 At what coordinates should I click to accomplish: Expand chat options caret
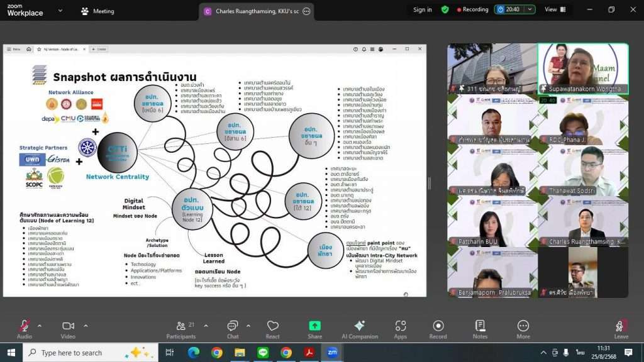click(x=248, y=326)
